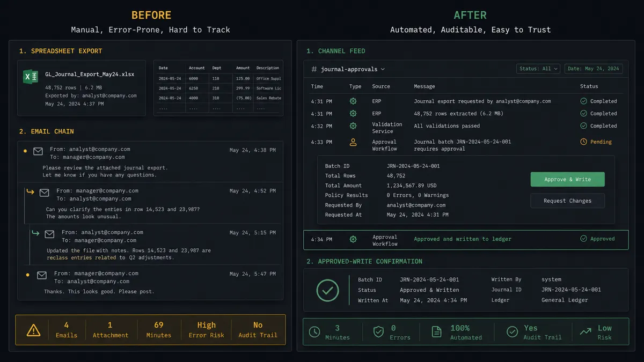Click the 1 Attachment stat
644x362 pixels.
pos(110,330)
